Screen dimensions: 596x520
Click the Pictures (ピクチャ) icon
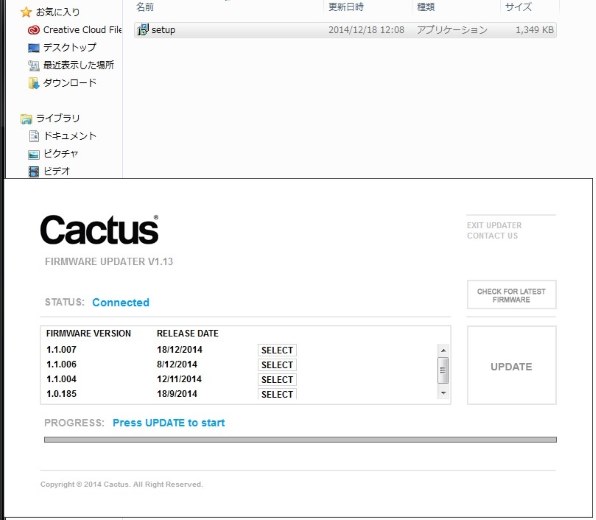point(34,154)
